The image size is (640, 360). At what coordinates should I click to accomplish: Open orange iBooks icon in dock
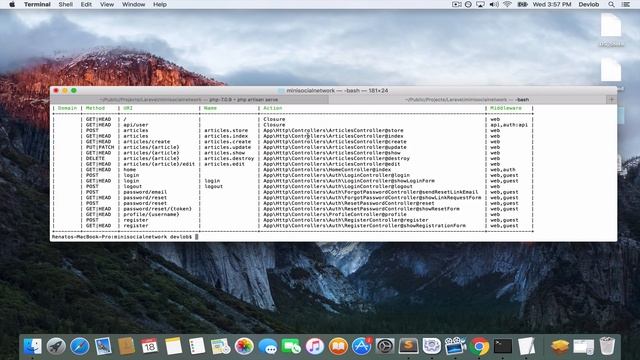pyautogui.click(x=338, y=347)
